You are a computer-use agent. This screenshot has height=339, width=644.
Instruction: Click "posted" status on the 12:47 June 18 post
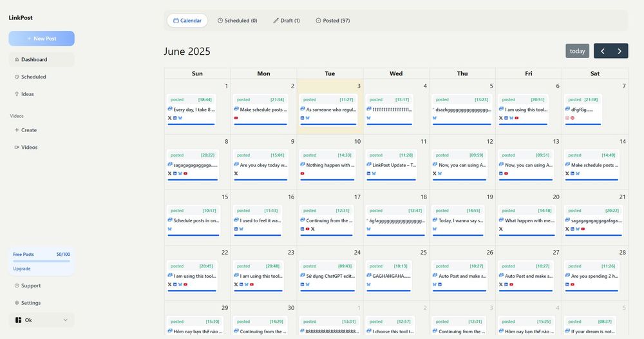click(x=376, y=211)
